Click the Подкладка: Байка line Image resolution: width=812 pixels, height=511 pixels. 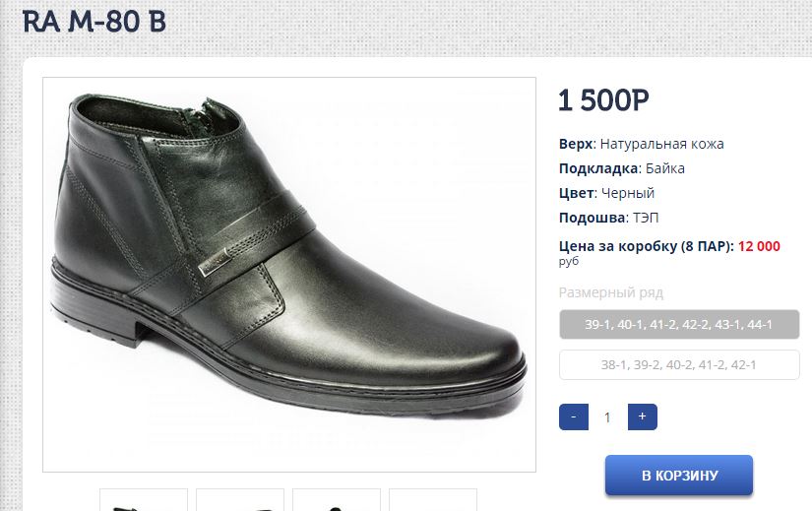[621, 168]
